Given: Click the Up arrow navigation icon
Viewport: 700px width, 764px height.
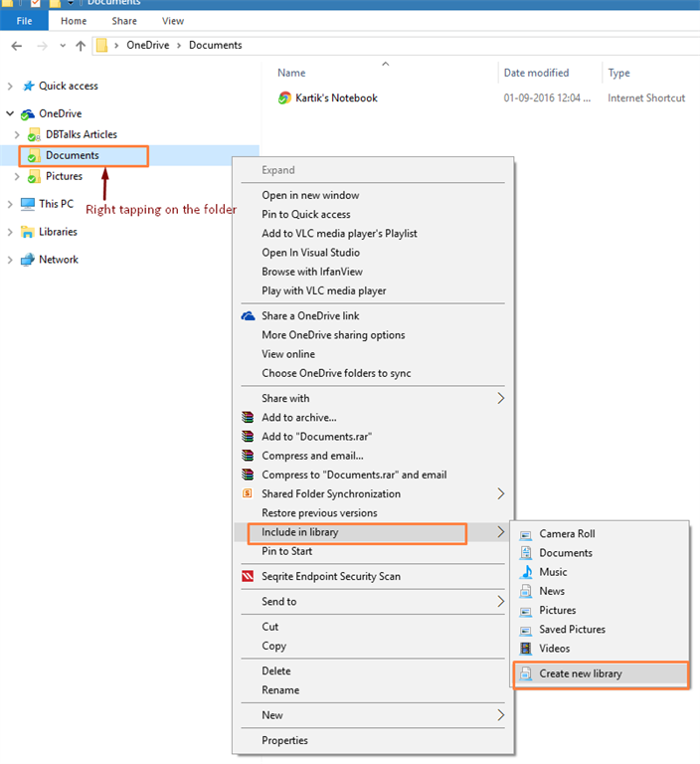Looking at the screenshot, I should 80,46.
